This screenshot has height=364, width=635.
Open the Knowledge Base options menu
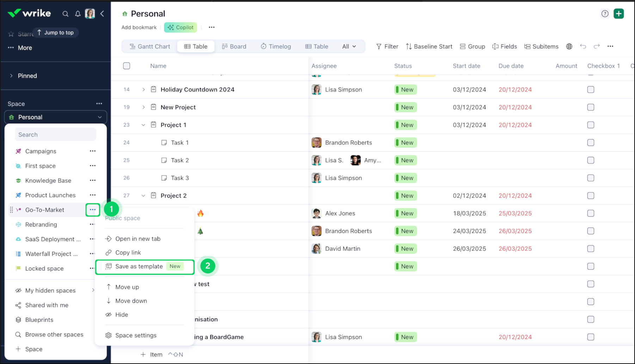click(x=93, y=180)
